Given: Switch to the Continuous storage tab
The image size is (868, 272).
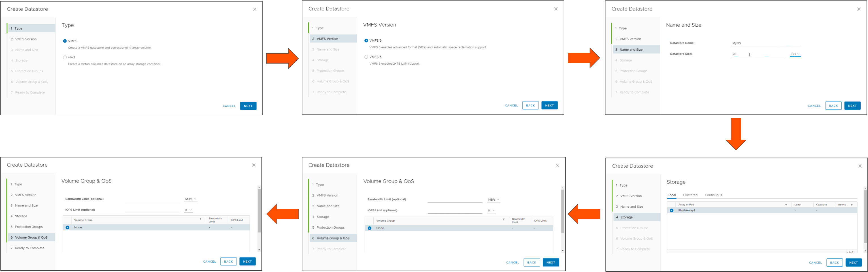Looking at the screenshot, I should [x=713, y=195].
